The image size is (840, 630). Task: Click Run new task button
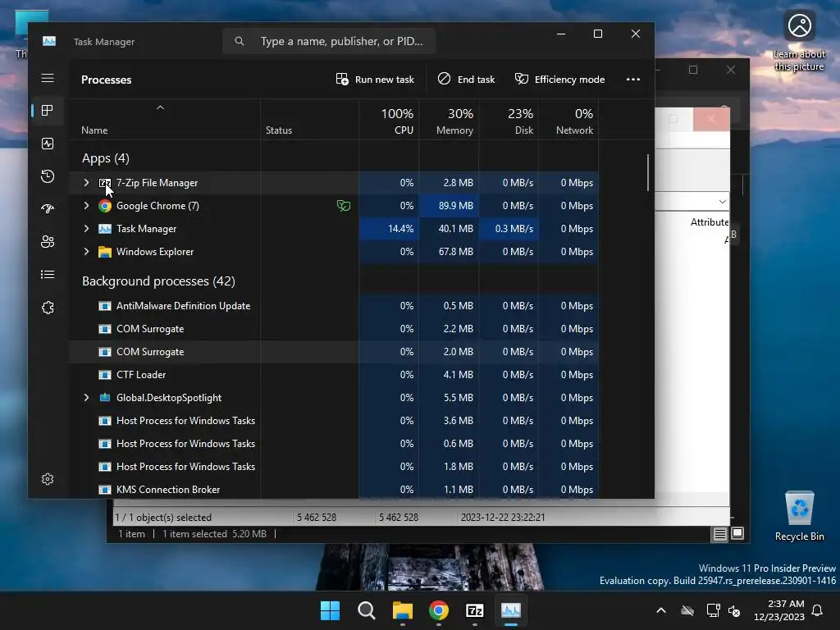pos(375,80)
